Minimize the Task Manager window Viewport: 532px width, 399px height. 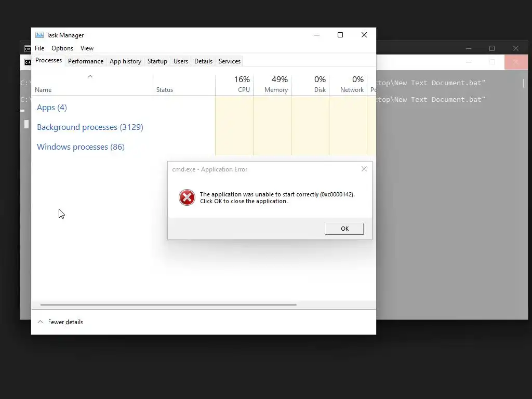click(317, 35)
